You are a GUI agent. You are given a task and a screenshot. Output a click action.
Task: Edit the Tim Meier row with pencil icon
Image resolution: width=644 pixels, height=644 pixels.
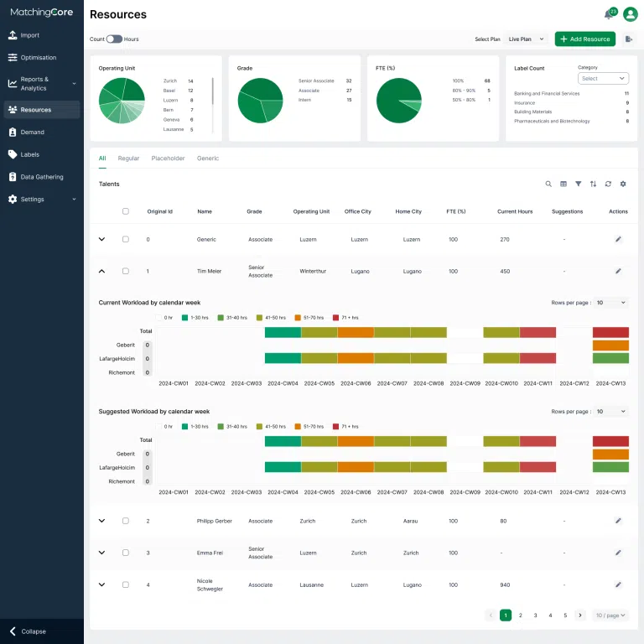pyautogui.click(x=618, y=271)
